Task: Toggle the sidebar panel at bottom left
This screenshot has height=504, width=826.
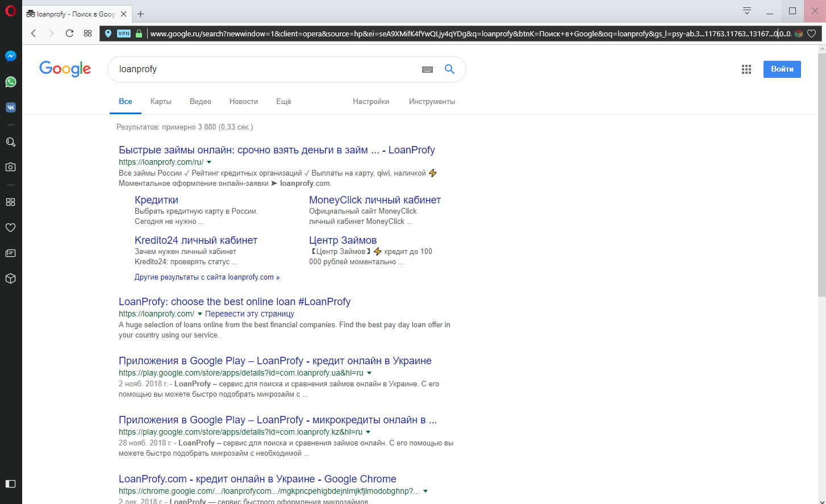Action: pyautogui.click(x=10, y=484)
